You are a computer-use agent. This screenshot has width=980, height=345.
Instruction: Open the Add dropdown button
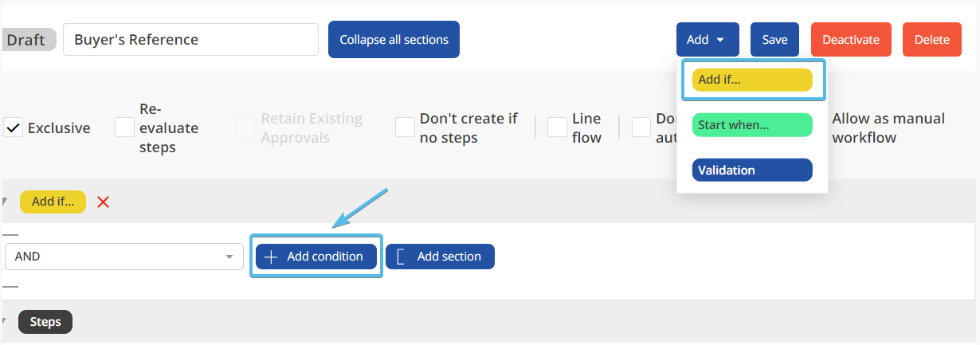707,40
